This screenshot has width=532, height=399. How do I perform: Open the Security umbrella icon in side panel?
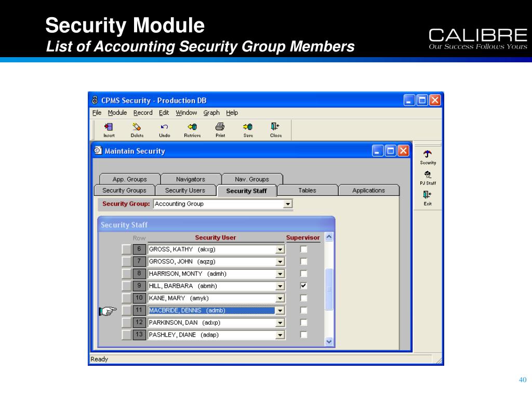[428, 157]
